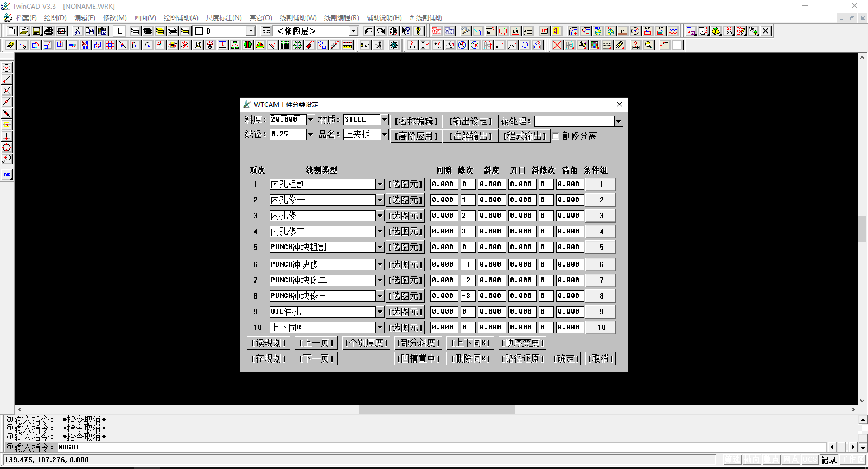Click the [输出设定] button
Viewport: 868px width, 469px height.
470,121
